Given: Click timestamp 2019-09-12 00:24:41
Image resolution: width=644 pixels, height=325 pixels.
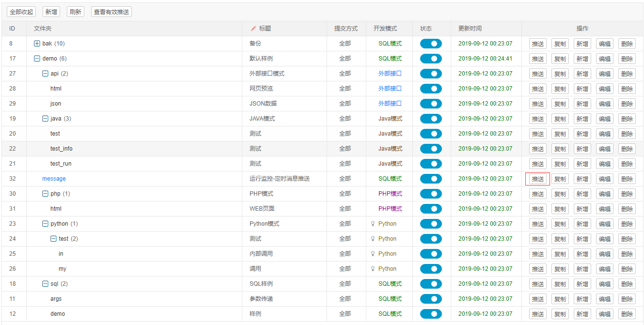Looking at the screenshot, I should click(485, 59).
